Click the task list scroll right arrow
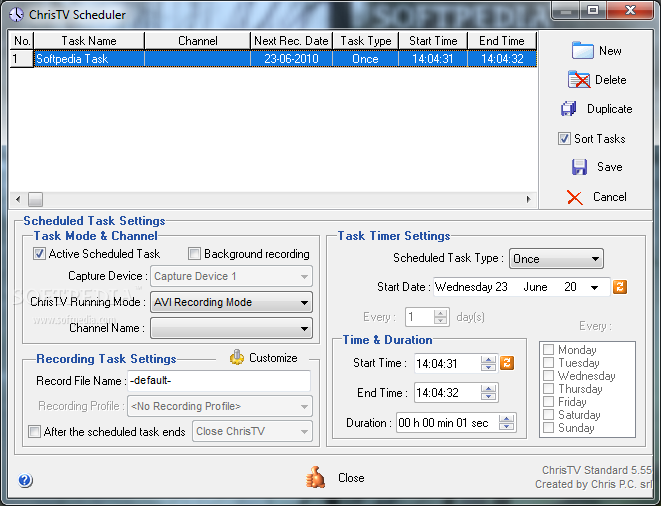Screen dimensions: 661x506 (529, 199)
